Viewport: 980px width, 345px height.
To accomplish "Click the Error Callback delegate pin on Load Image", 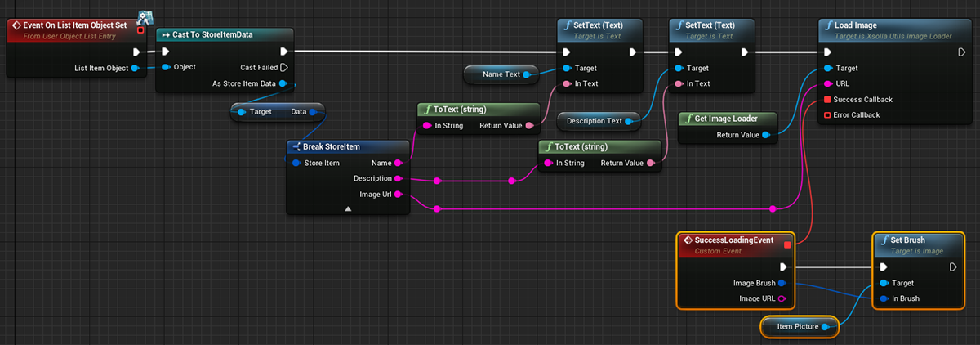I will (828, 115).
